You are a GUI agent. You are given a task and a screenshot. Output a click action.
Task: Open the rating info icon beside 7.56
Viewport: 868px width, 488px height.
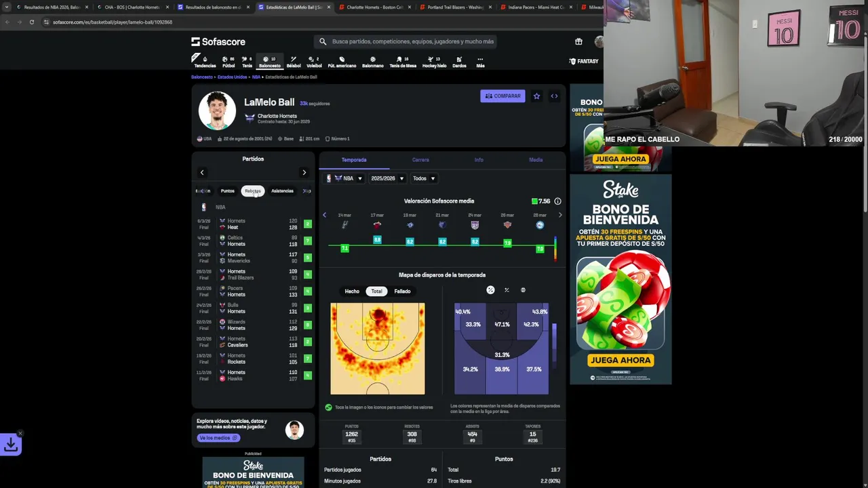coord(557,201)
